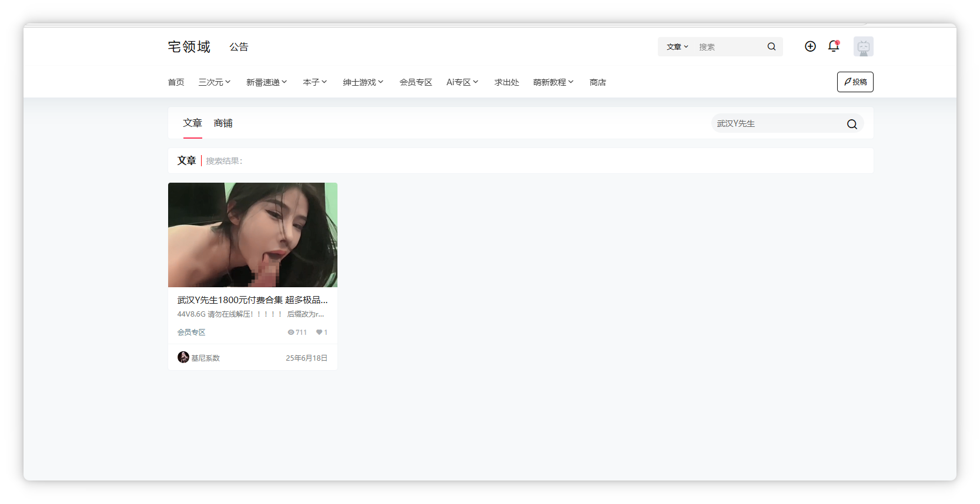
Task: Click the heart like icon on the article card
Action: (319, 332)
